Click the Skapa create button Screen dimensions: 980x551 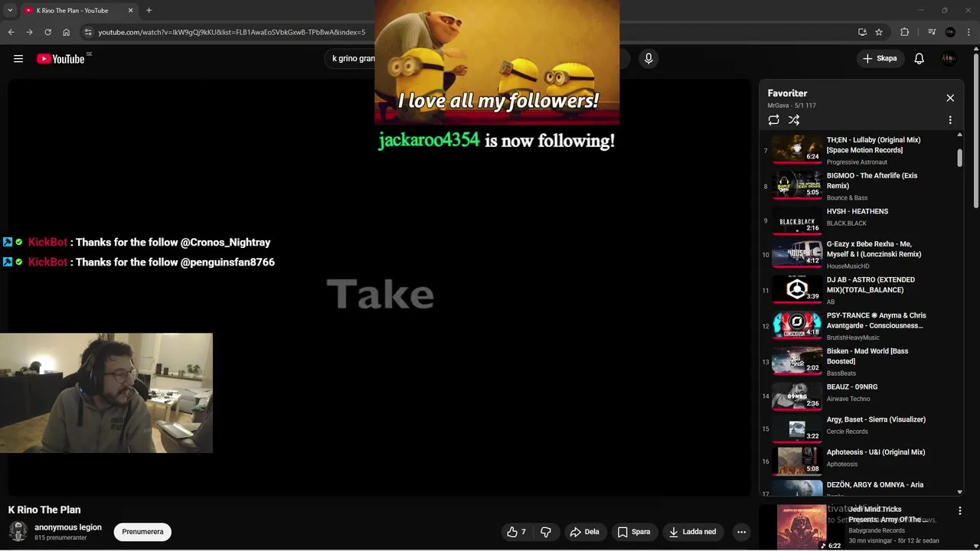click(x=880, y=59)
